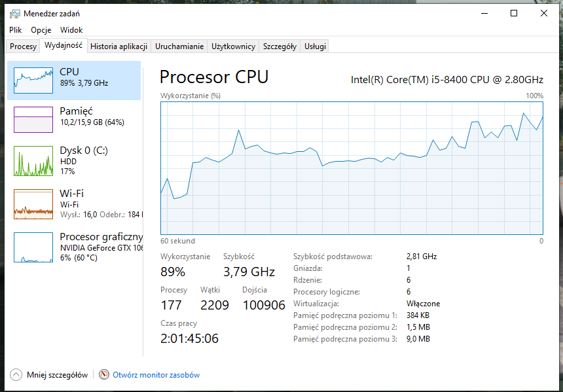Open the Plik menu
The image size is (563, 392).
coord(16,30)
